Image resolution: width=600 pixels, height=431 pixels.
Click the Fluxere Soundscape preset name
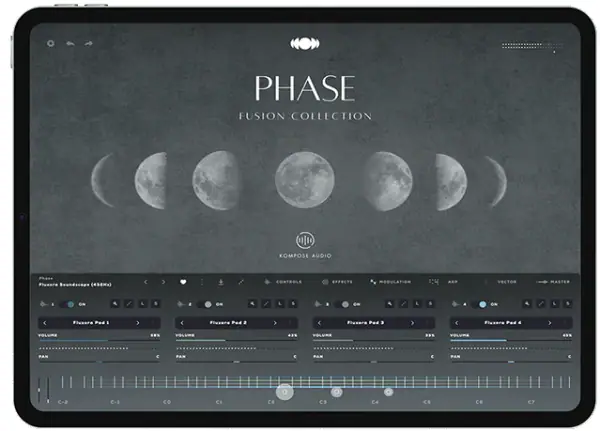(75, 285)
